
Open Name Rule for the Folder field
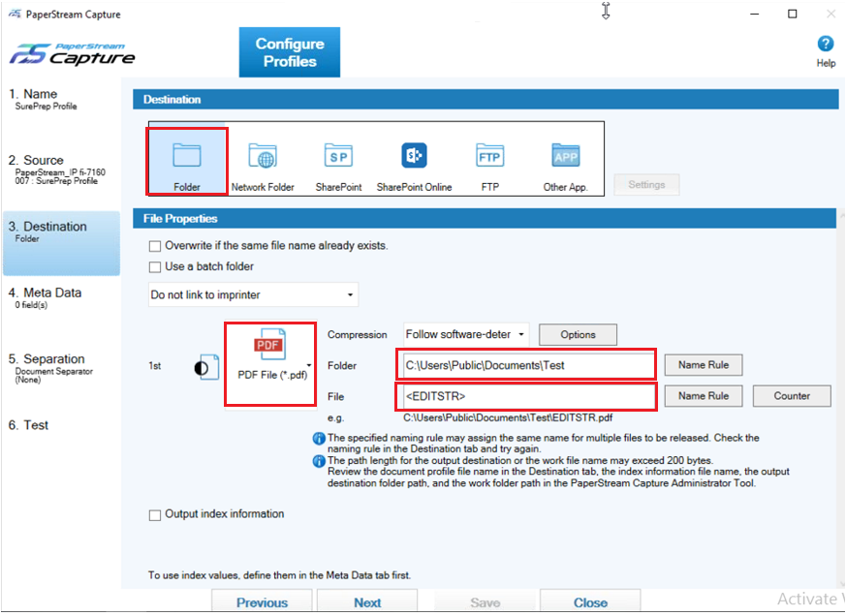704,365
